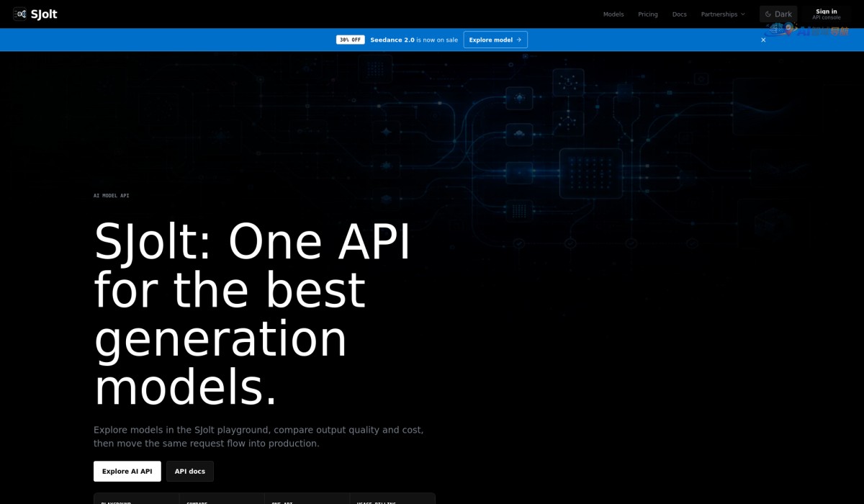Sign in to the API console
864x504 pixels.
[x=827, y=14]
